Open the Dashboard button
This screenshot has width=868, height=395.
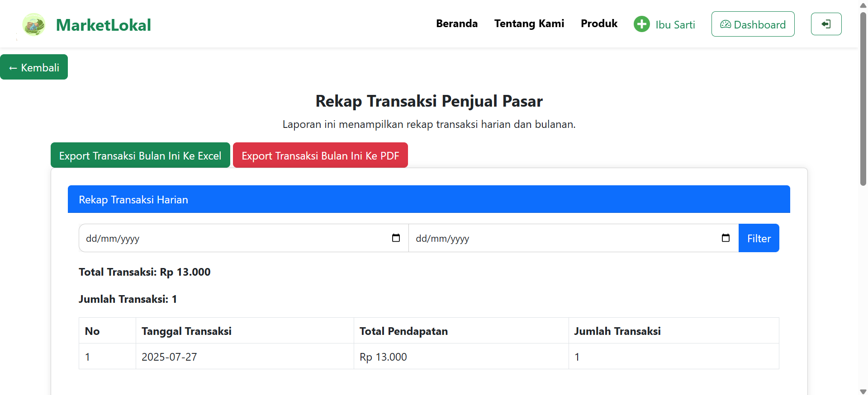(753, 24)
